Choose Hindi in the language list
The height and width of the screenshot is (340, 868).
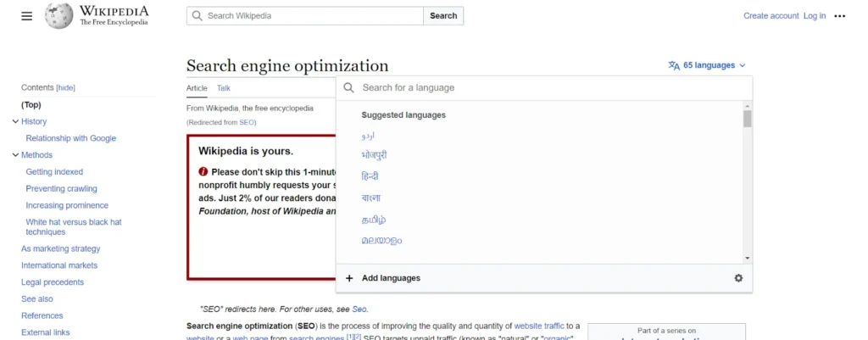coord(370,176)
